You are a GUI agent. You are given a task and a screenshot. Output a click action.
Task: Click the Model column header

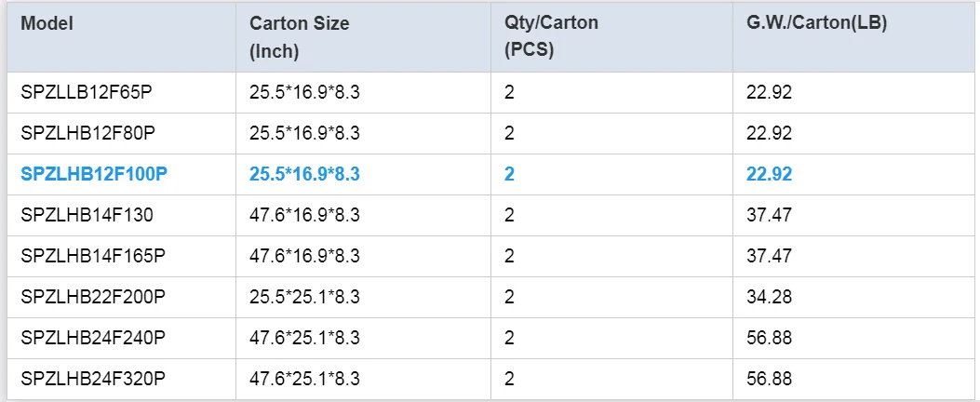tap(47, 24)
